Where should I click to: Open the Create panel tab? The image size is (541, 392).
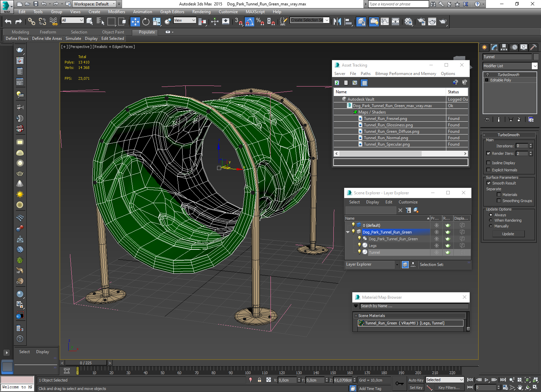coord(485,47)
